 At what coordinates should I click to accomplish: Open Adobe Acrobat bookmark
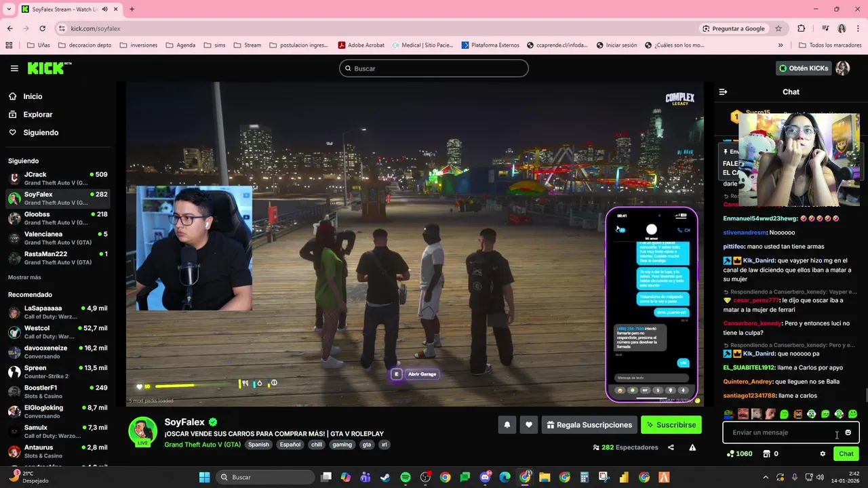[361, 45]
